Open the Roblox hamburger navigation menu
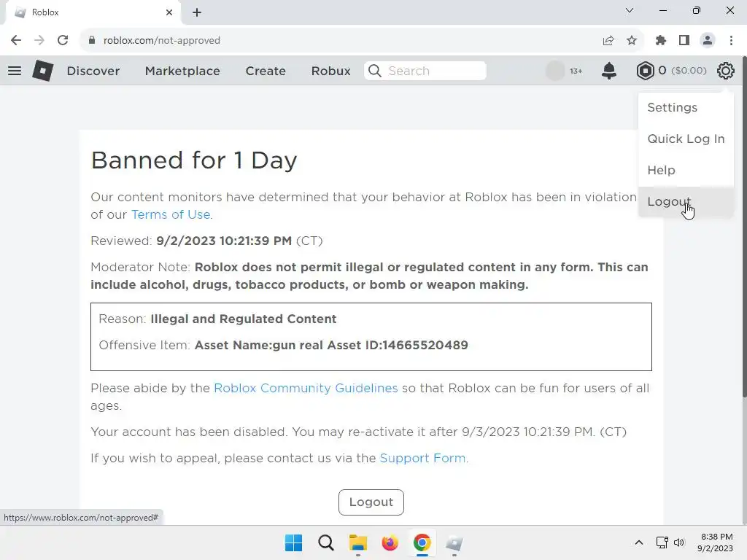The image size is (747, 560). click(15, 71)
